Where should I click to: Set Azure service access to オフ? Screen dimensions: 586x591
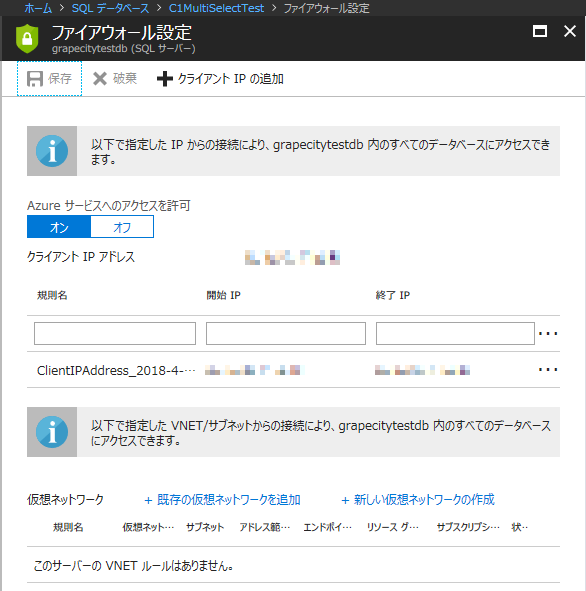[122, 227]
